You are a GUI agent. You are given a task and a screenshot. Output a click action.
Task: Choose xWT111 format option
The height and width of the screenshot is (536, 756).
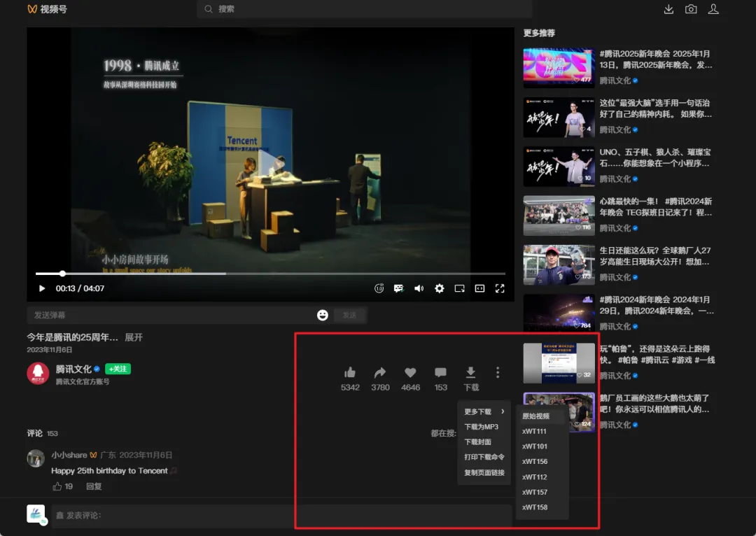click(x=542, y=432)
